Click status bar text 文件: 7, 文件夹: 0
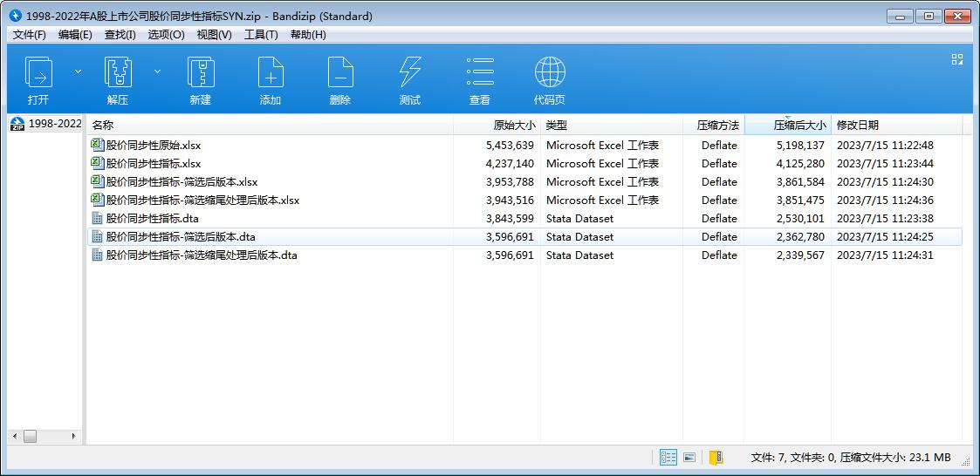Screen dimensions: 980x476 point(794,458)
